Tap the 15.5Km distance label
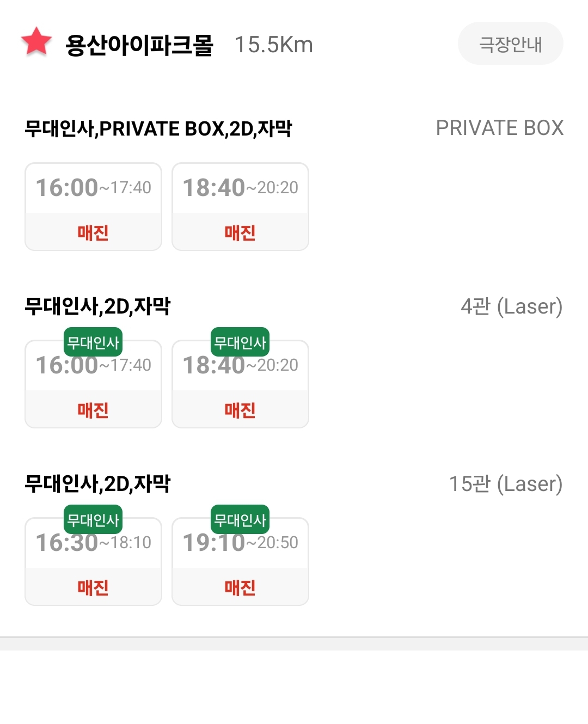This screenshot has height=724, width=588. [273, 45]
